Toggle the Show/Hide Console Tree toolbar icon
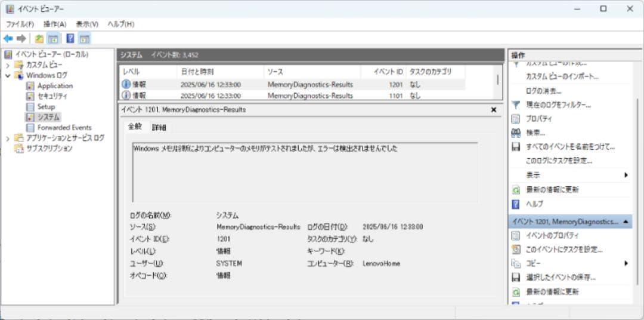This screenshot has height=320, width=644. click(52, 39)
